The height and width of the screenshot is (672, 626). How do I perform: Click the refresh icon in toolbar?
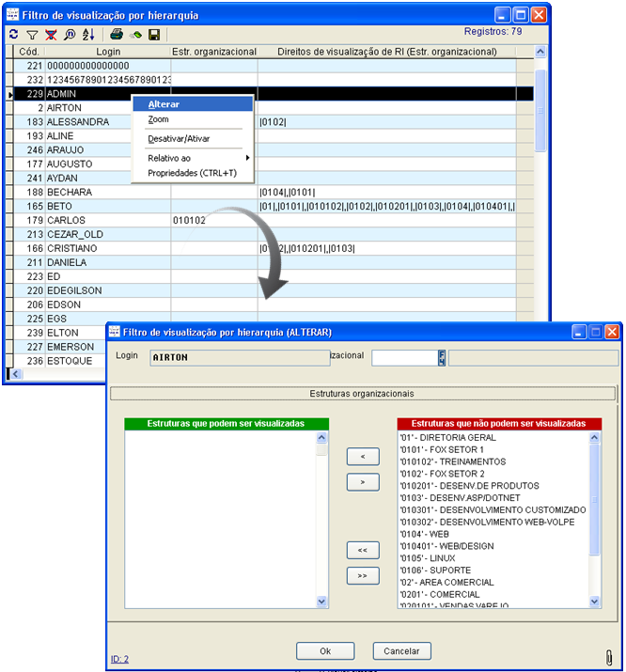click(x=14, y=34)
